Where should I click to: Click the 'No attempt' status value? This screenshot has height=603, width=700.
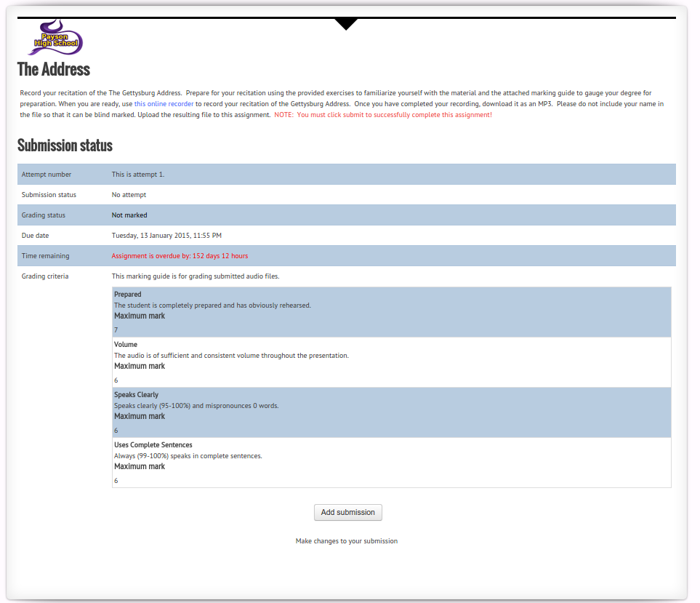(129, 195)
